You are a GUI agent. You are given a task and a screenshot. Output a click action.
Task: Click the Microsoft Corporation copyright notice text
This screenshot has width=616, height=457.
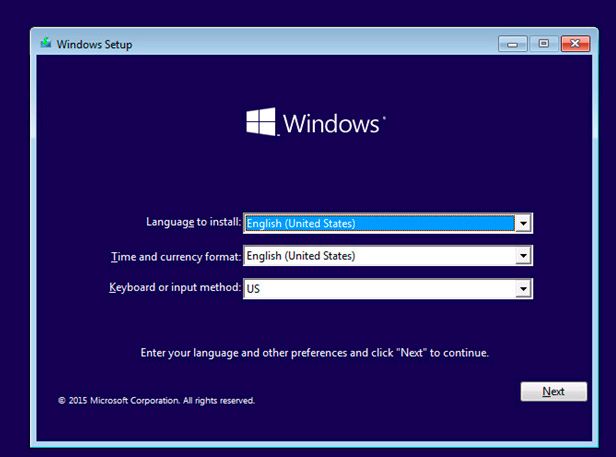pyautogui.click(x=156, y=400)
